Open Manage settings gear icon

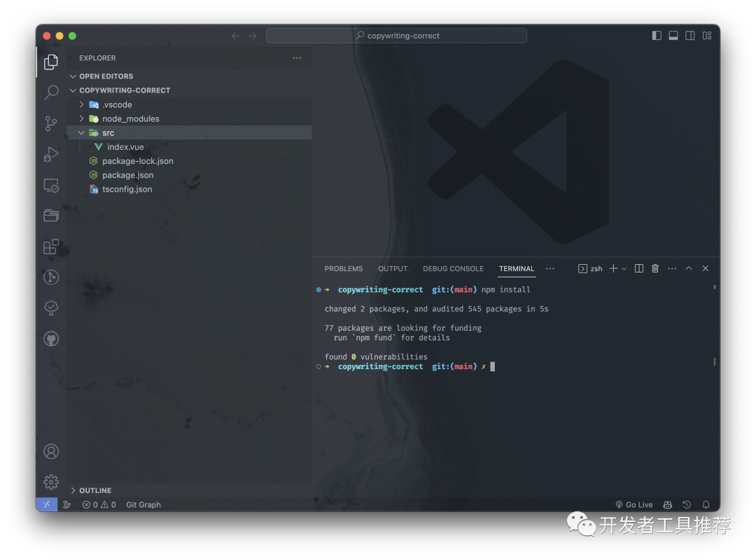[x=51, y=482]
